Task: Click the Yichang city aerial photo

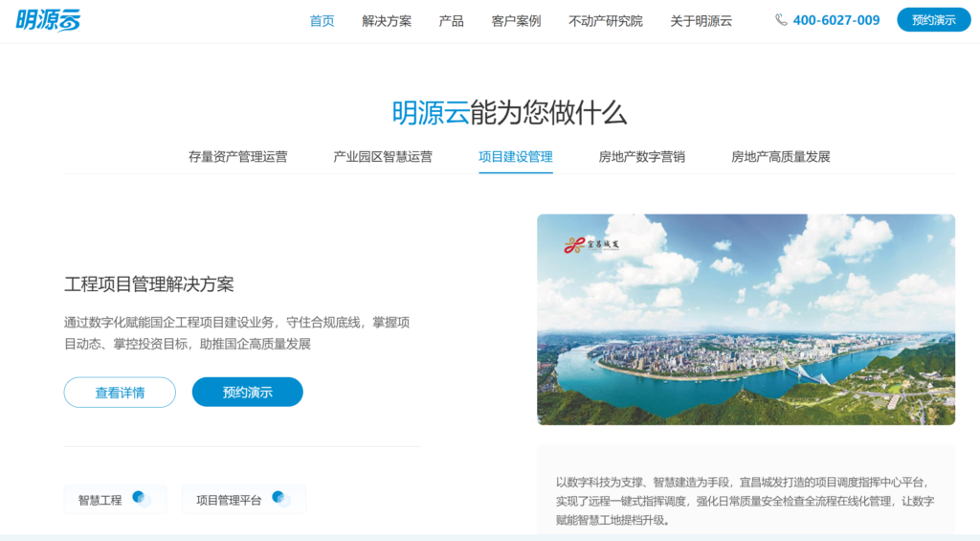Action: click(x=746, y=345)
